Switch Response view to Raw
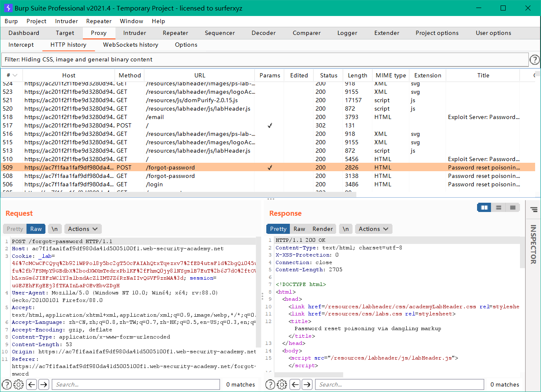The width and height of the screenshot is (541, 392). [x=299, y=229]
